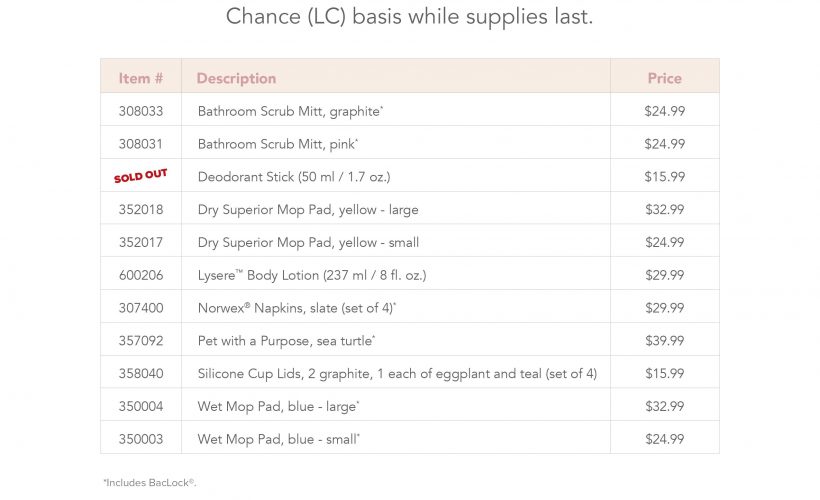
Task: Select item number 307400
Action: pos(141,308)
